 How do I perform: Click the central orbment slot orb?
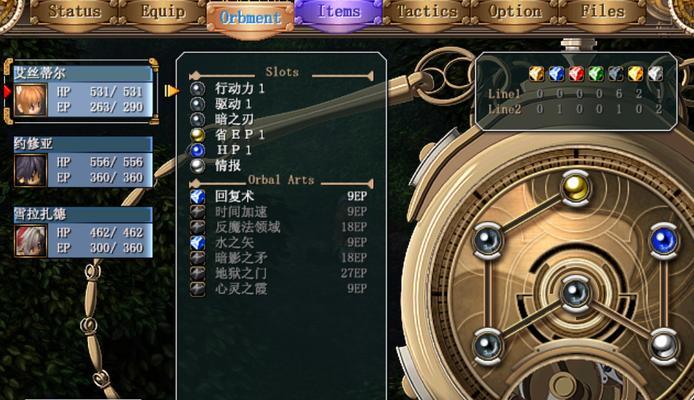coord(575,293)
